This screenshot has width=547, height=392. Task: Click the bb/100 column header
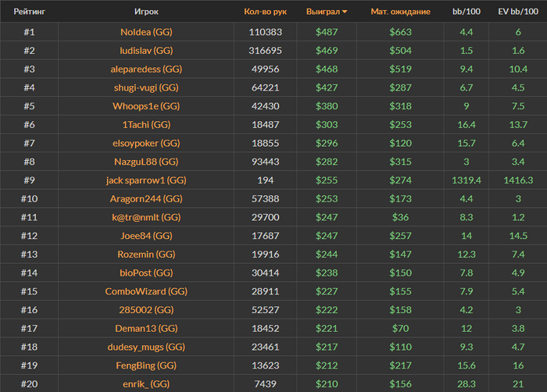[x=466, y=12]
